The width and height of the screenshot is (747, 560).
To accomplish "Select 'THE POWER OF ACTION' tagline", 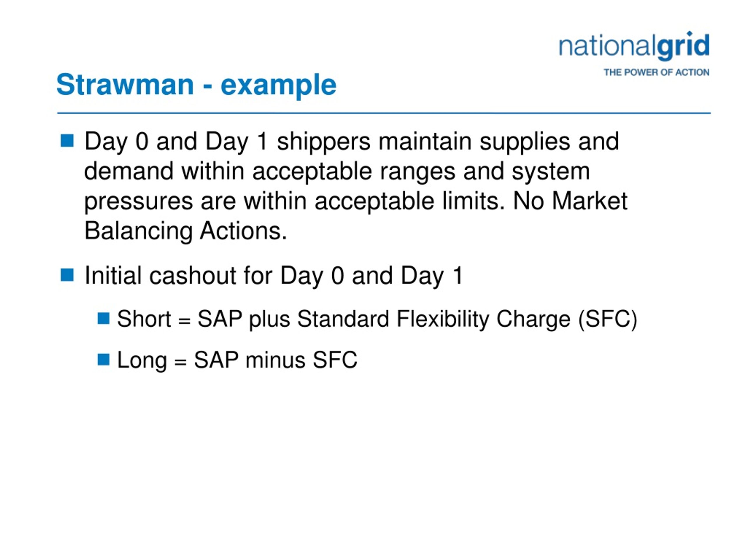I will pos(657,73).
